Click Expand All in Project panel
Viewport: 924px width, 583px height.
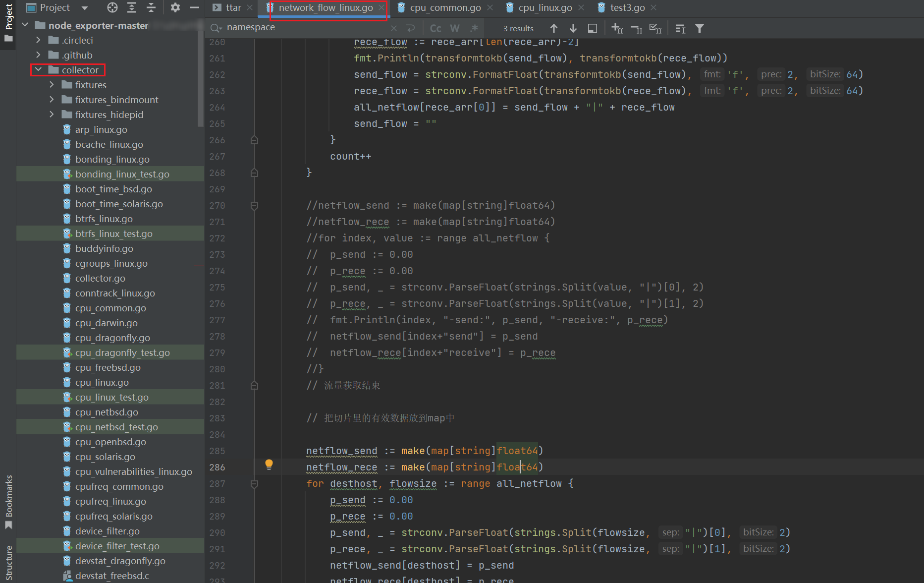[132, 7]
